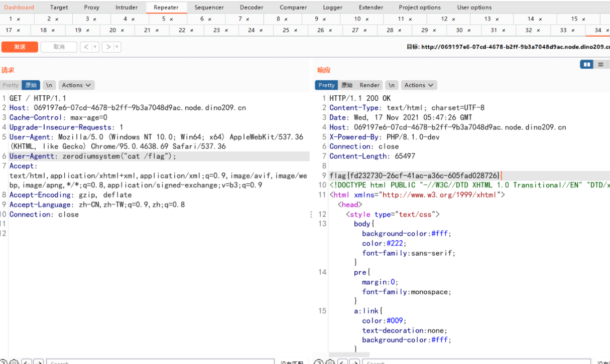610x364 pixels.
Task: Close Repeater tab number 34
Action: 607,31
